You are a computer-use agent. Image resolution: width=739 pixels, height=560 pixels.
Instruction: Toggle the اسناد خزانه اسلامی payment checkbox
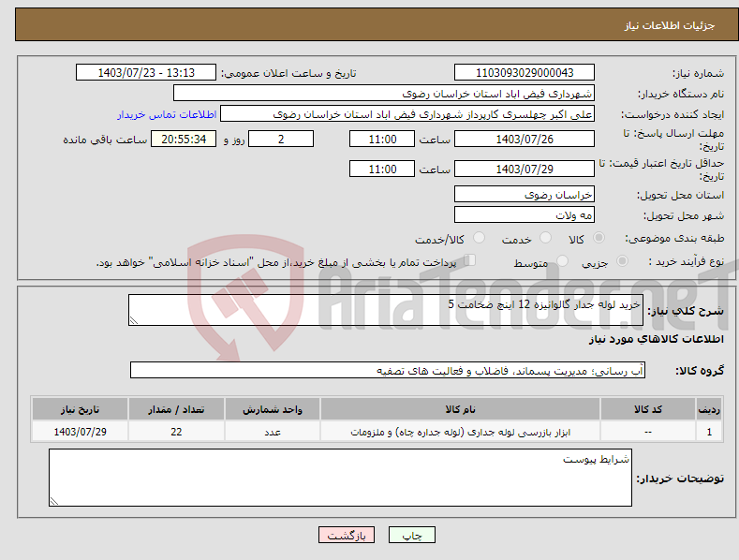(x=469, y=259)
